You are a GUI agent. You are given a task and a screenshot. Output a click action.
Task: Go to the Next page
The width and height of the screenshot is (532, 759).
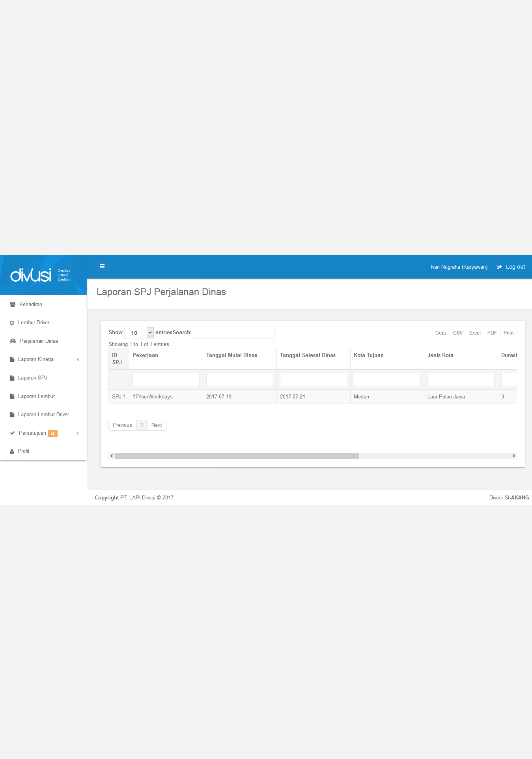coord(157,425)
